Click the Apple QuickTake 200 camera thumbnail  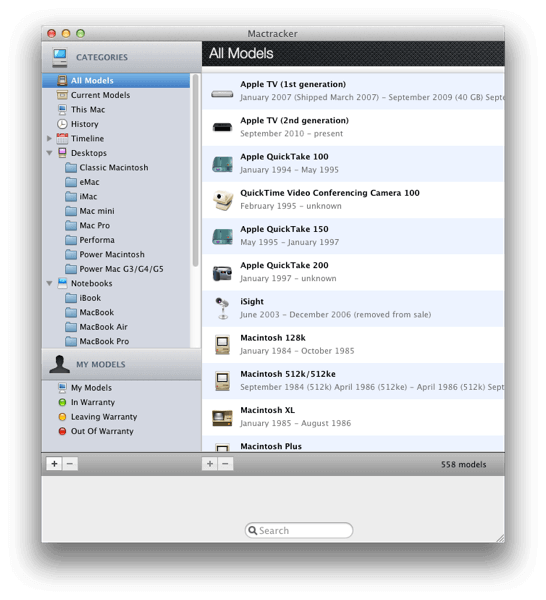click(222, 273)
